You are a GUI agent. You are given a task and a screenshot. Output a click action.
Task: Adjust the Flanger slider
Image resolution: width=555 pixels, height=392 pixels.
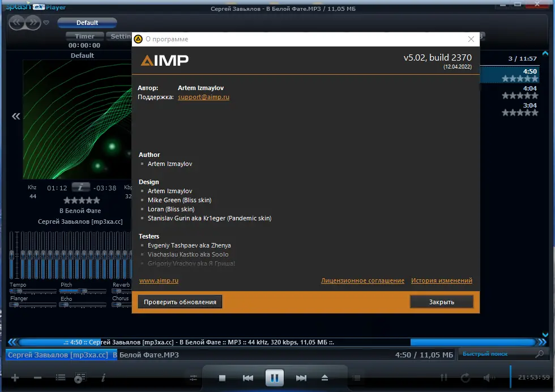[33, 305]
